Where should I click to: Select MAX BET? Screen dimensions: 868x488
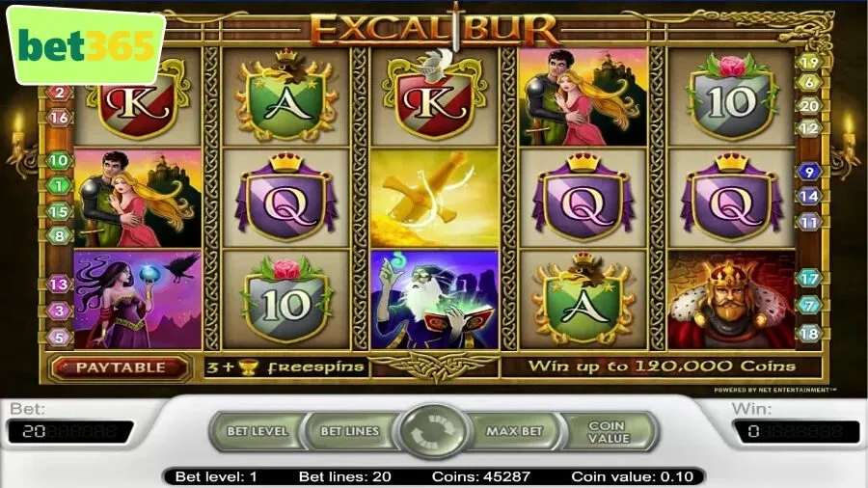pos(514,431)
